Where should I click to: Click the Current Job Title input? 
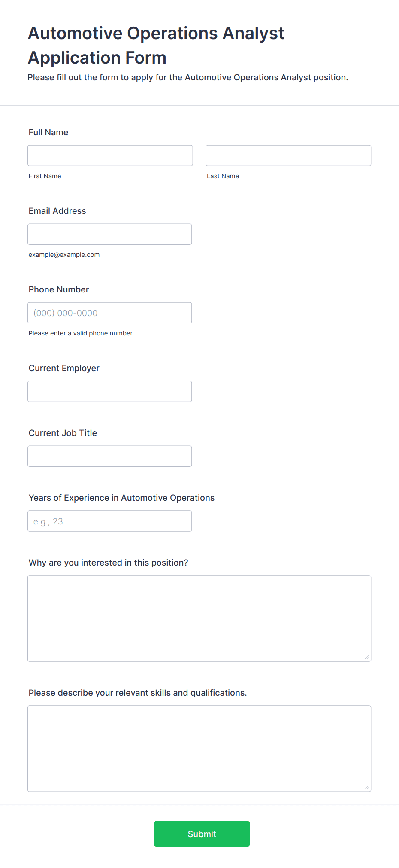(x=110, y=456)
